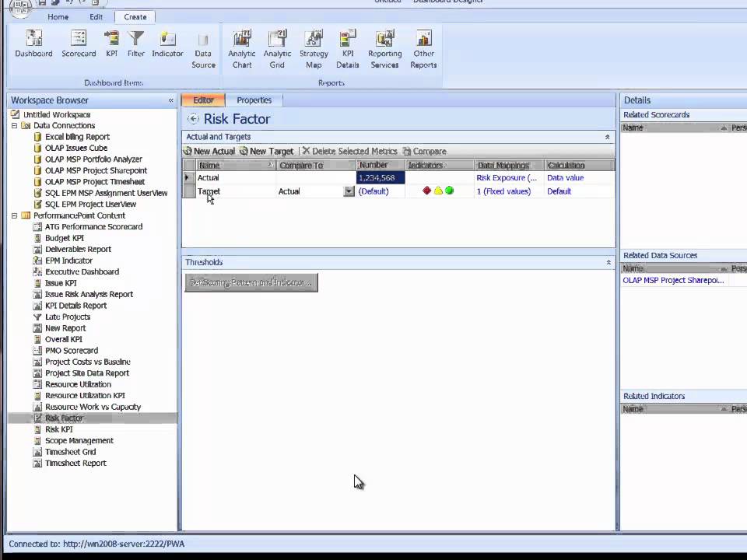
Task: Create a Reporting Services report
Action: (384, 50)
